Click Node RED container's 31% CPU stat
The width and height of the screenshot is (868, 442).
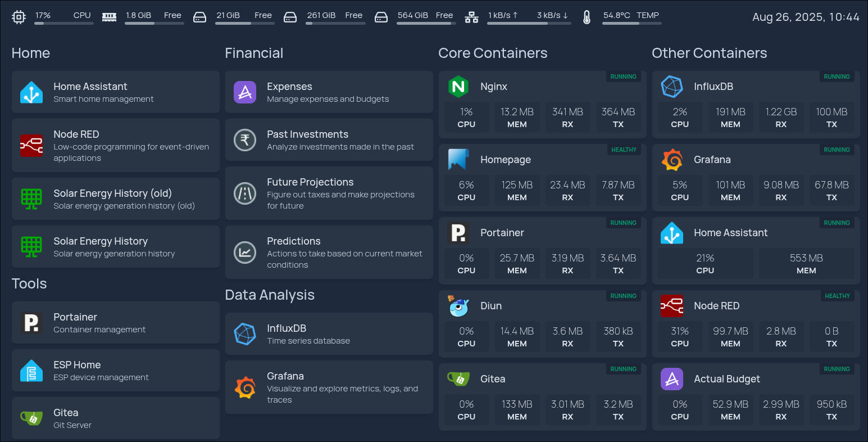pos(680,337)
